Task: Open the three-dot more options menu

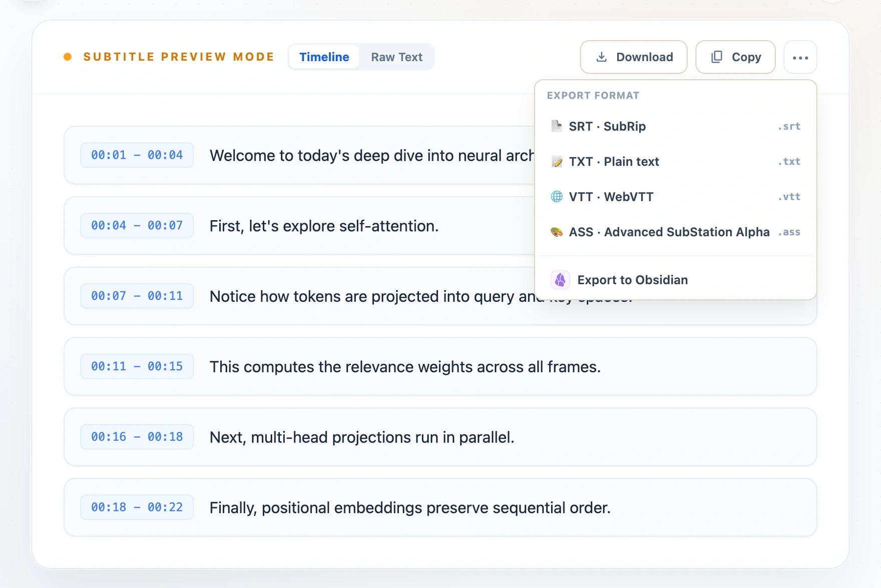Action: 800,57
